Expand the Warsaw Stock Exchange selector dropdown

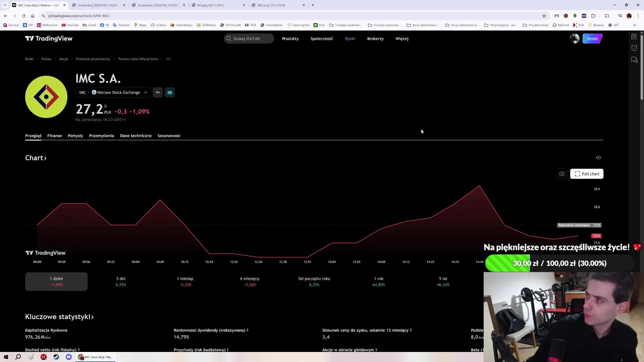pos(113,93)
